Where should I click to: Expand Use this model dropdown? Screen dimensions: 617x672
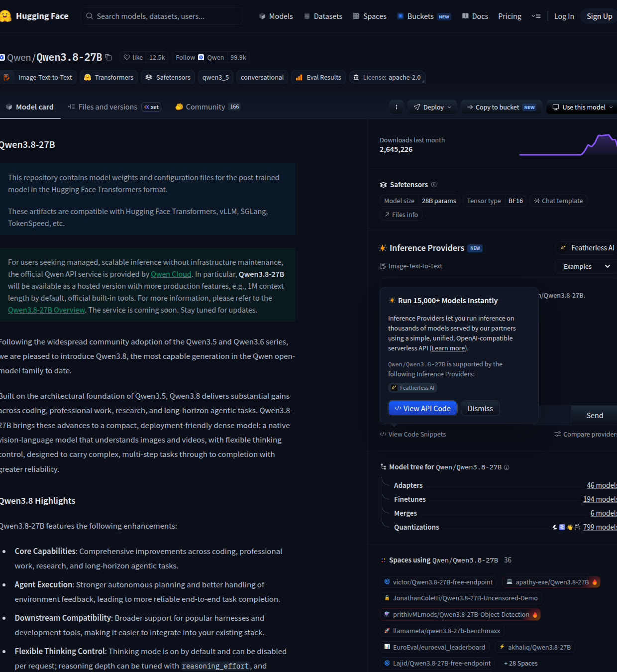(x=582, y=107)
